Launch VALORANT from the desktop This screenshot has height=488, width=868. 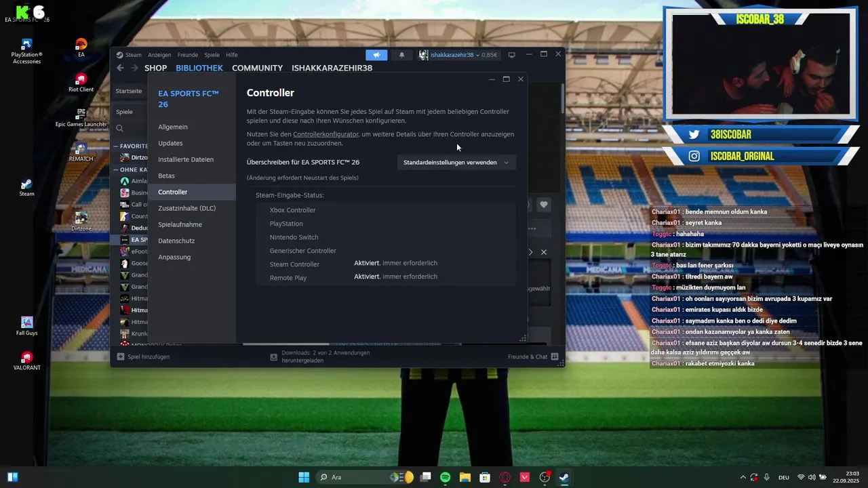click(26, 361)
